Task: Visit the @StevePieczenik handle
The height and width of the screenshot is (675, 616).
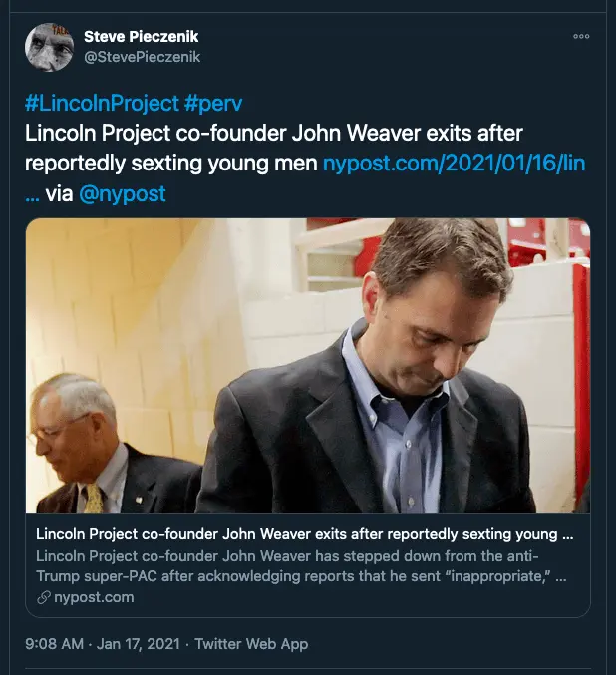Action: click(142, 57)
